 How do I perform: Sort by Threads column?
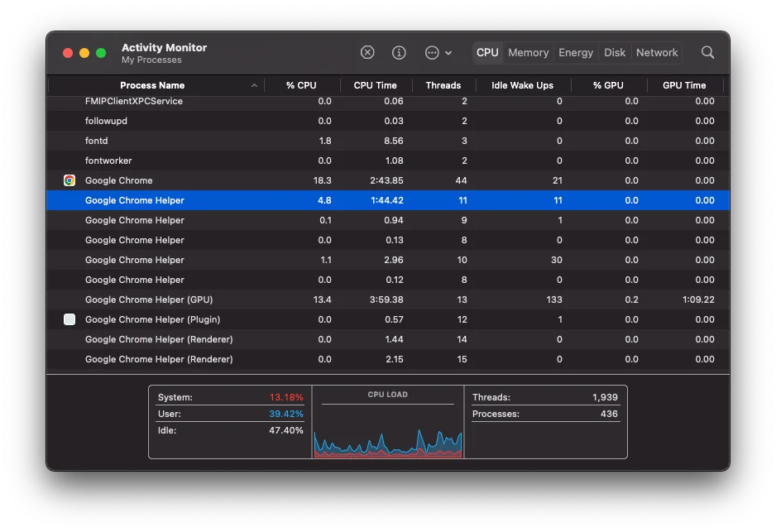click(x=443, y=85)
